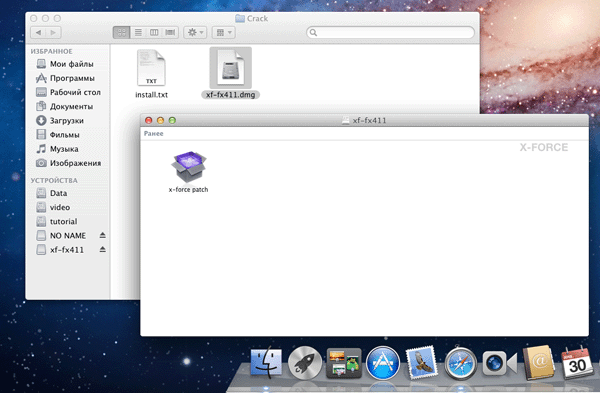Open the x-force patch package icon
The height and width of the screenshot is (393, 600).
[189, 167]
